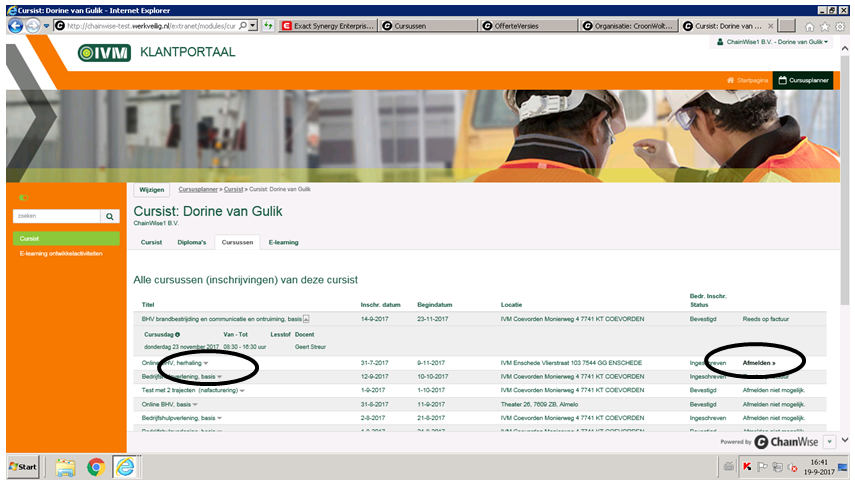Click Reeds op factuur in the first row
Screen dimensions: 855x484
tap(766, 319)
